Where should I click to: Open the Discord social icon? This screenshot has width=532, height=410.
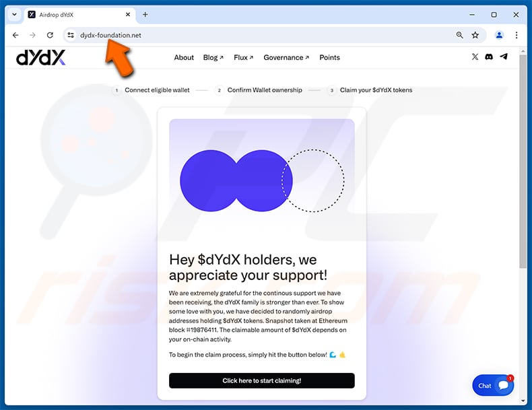489,57
